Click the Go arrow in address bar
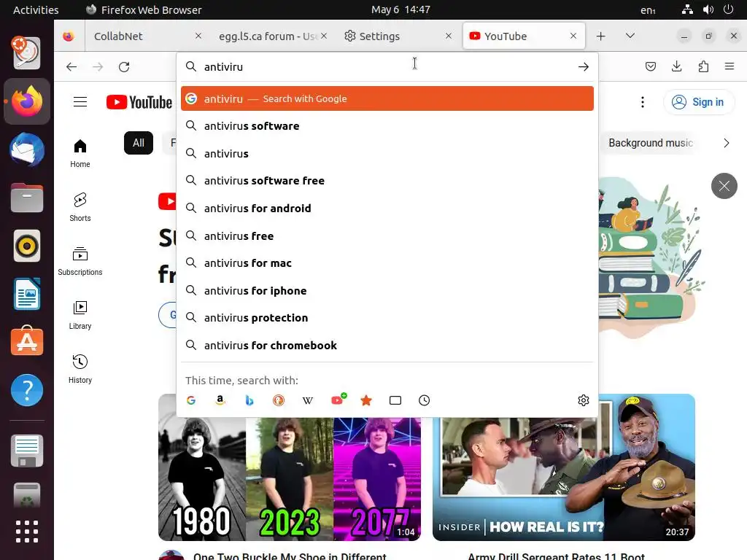Image resolution: width=747 pixels, height=560 pixels. (x=583, y=67)
